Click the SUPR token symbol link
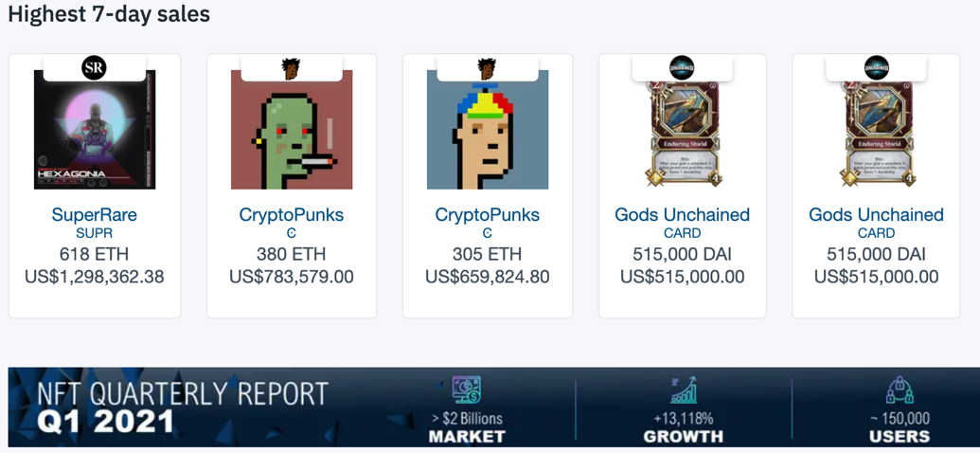This screenshot has height=453, width=980. click(95, 233)
